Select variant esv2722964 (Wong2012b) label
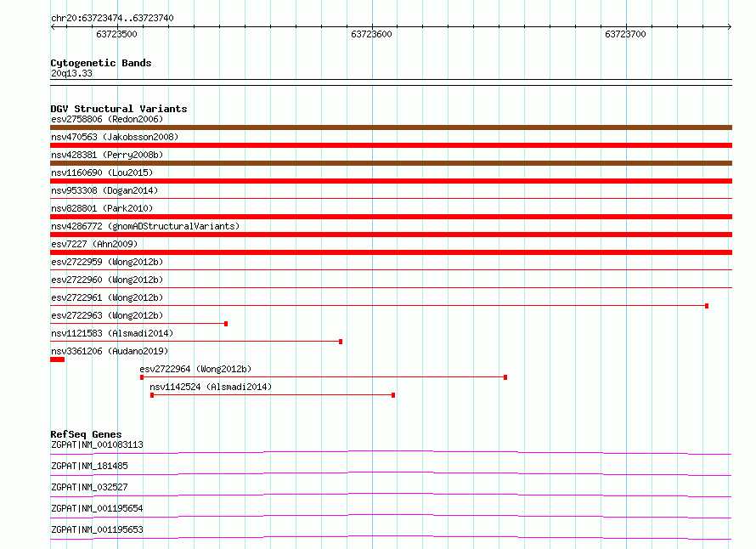This screenshot has height=549, width=756. tap(195, 369)
